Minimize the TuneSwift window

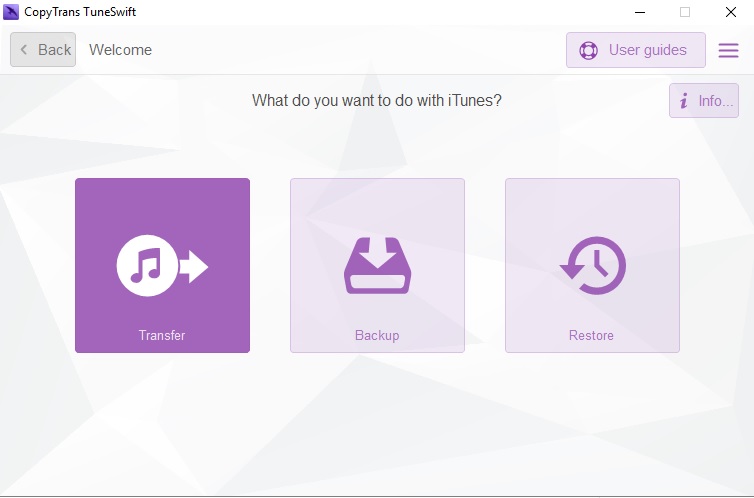(x=640, y=12)
